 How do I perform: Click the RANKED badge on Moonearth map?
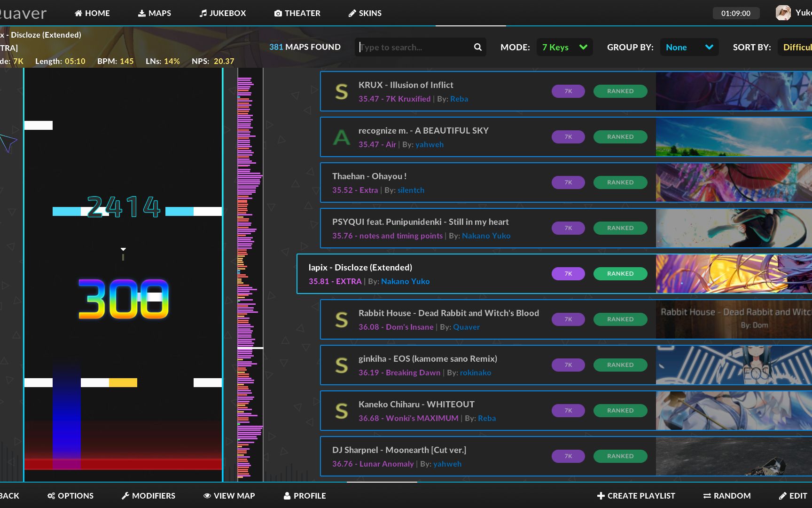[620, 456]
